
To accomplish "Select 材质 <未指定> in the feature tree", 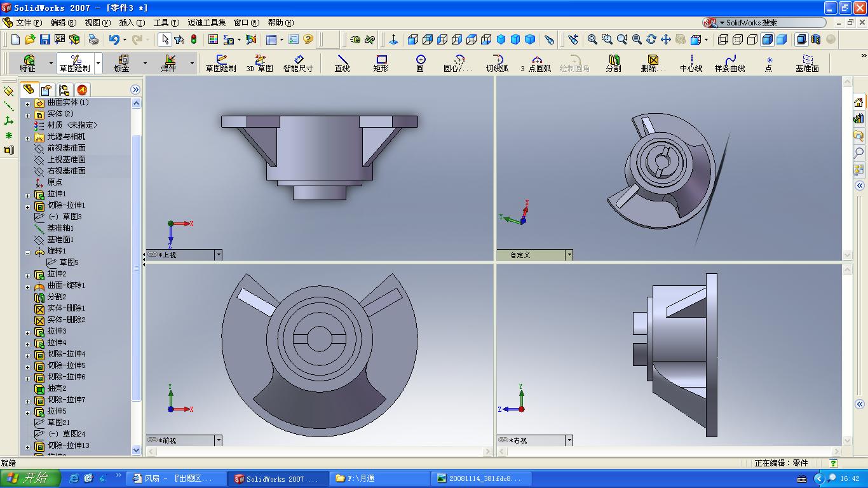I will pyautogui.click(x=72, y=125).
